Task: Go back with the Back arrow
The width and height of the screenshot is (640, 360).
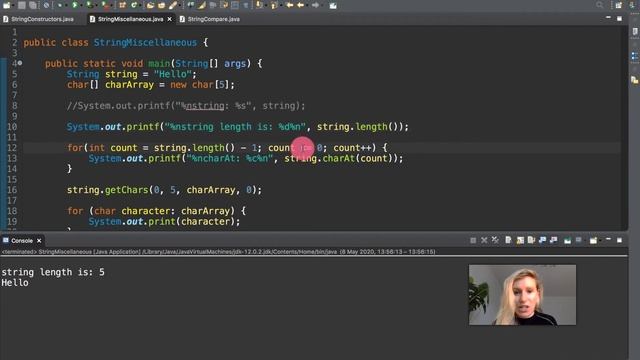Action: click(x=301, y=5)
